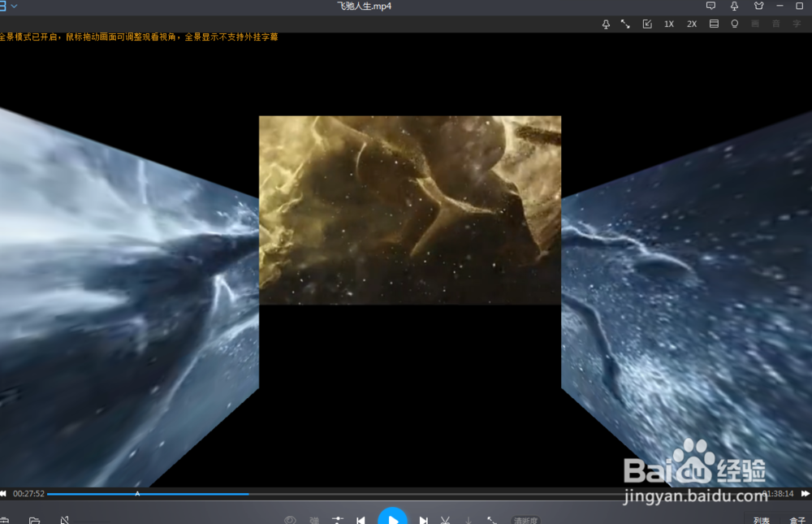Image resolution: width=812 pixels, height=524 pixels.
Task: Click the fast-forward arrows right of total duration
Action: point(806,493)
